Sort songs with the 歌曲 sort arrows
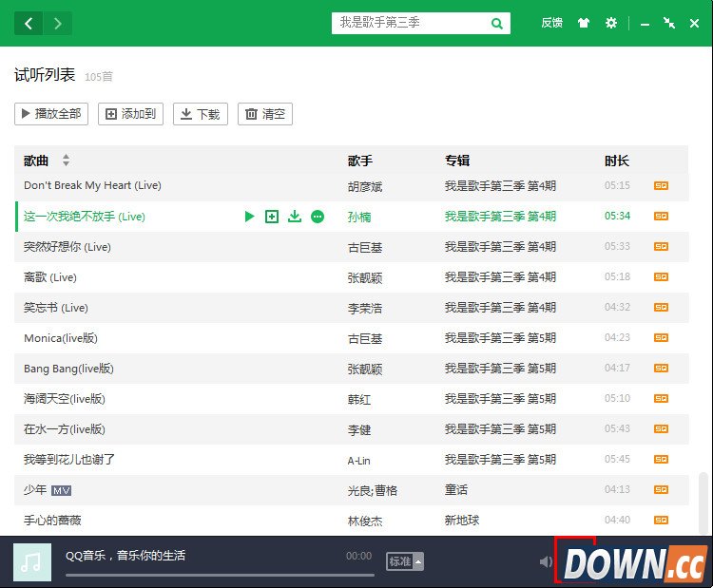 coord(66,160)
